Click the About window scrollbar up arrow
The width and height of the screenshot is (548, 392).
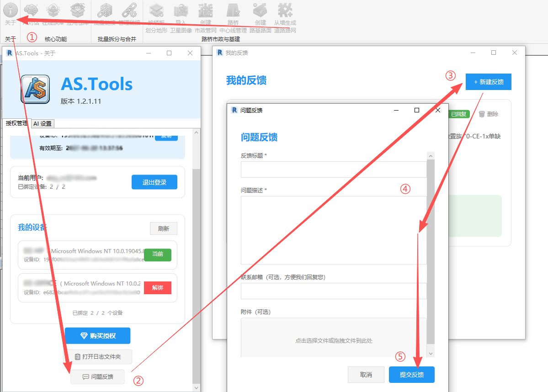(x=197, y=133)
